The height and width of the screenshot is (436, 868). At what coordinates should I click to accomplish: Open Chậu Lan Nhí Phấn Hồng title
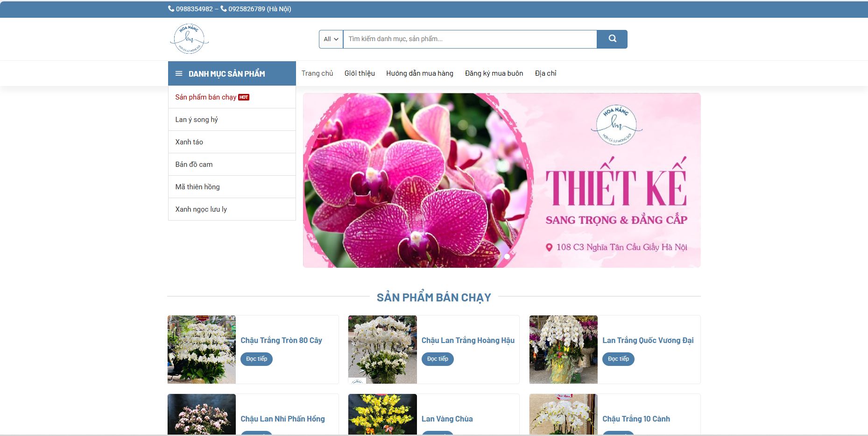click(x=282, y=419)
